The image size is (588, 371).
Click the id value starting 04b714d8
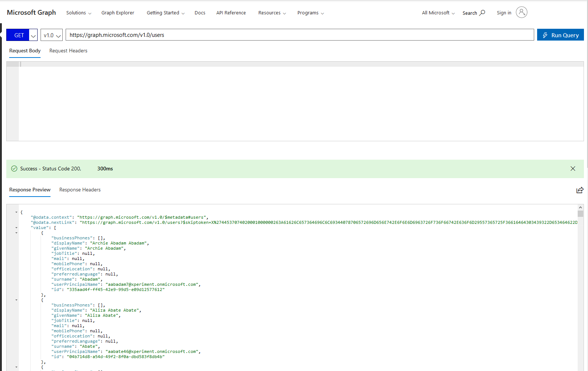[116, 357]
